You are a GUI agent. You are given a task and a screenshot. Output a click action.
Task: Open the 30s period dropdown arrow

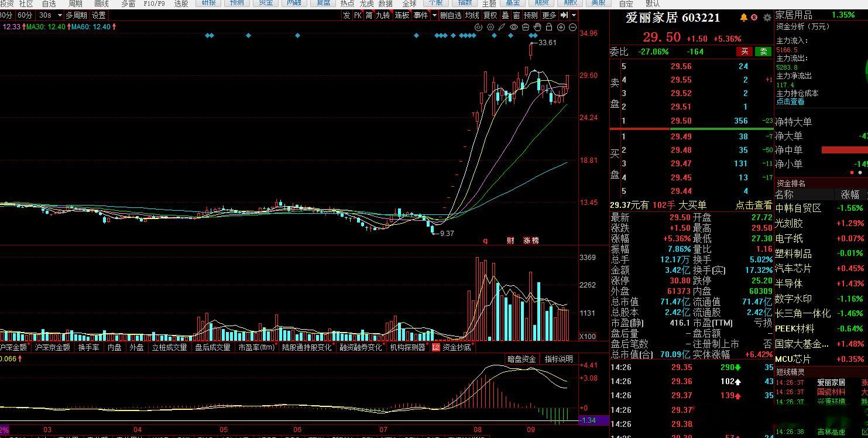[x=60, y=15]
